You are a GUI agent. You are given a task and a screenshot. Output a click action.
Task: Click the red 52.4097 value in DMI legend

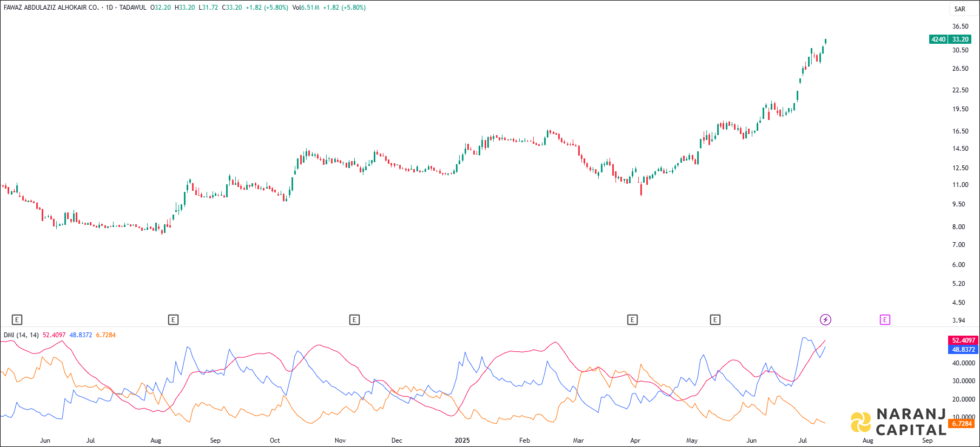pos(54,335)
